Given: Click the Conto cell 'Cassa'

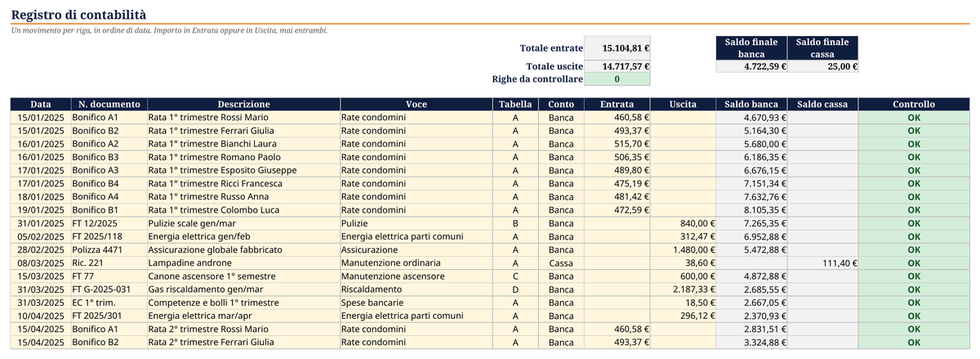Looking at the screenshot, I should [x=561, y=263].
